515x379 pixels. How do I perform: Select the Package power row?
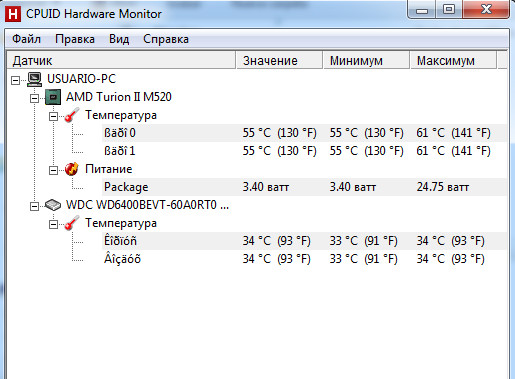304,187
